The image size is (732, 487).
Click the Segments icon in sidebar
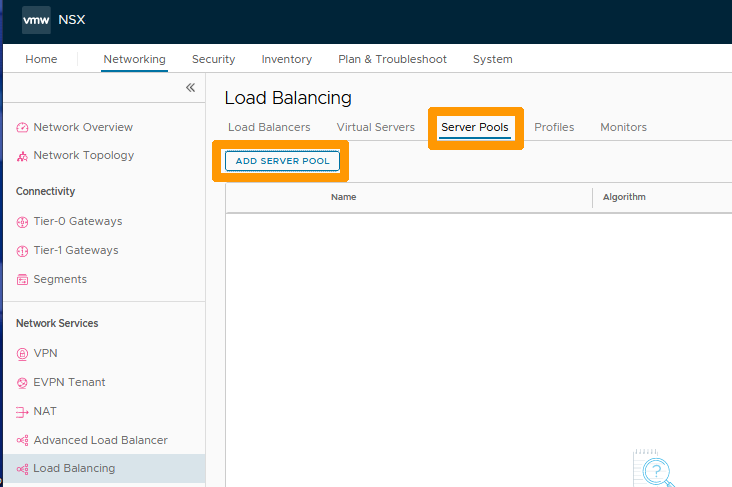click(x=22, y=280)
